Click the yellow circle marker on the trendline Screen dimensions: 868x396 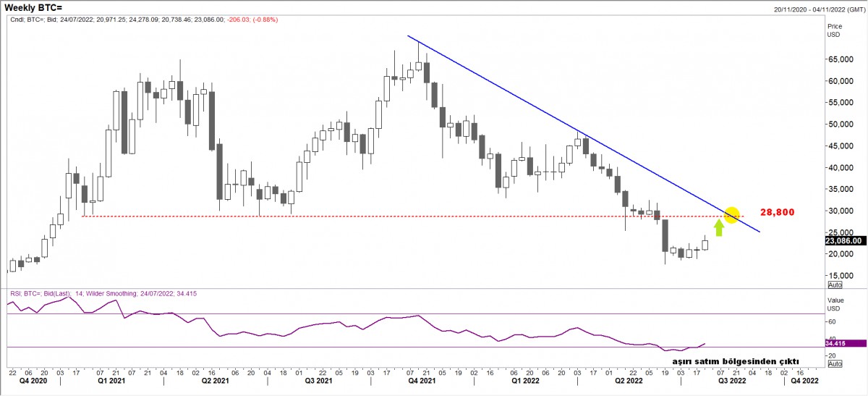731,215
